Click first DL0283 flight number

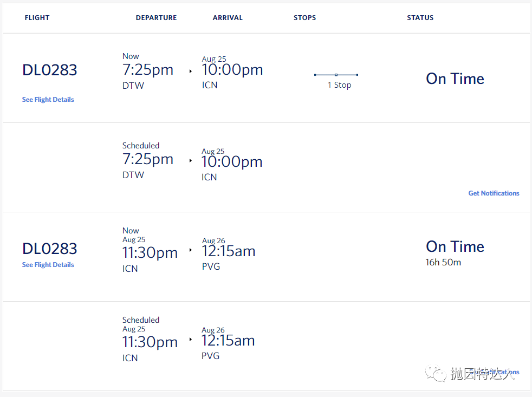point(50,70)
